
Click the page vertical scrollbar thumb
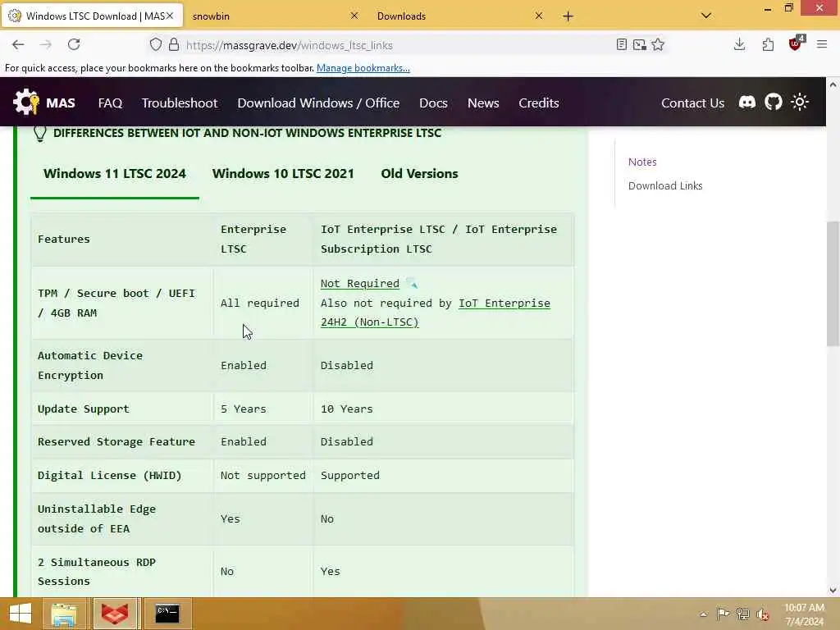[833, 283]
